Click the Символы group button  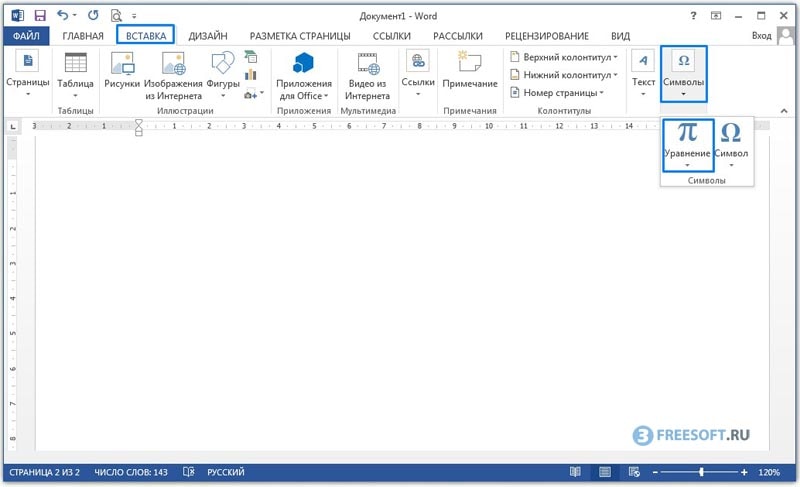(683, 73)
